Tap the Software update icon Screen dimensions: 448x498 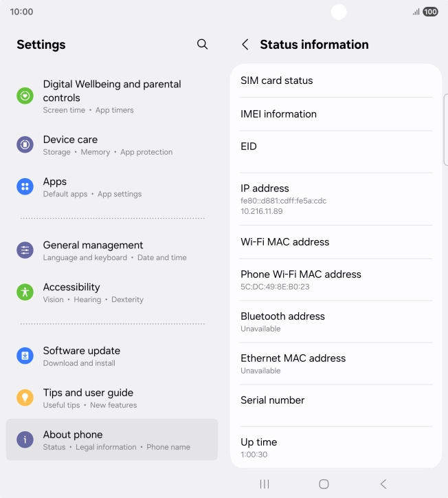point(25,356)
